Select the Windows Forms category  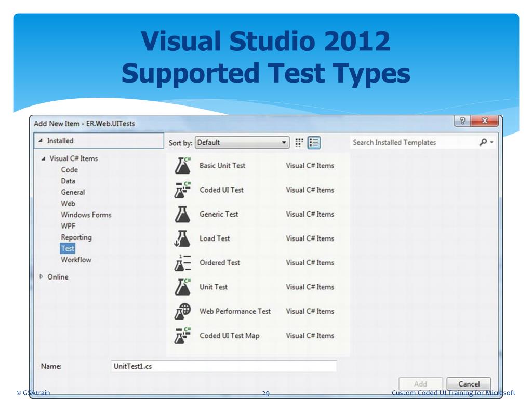pos(86,215)
